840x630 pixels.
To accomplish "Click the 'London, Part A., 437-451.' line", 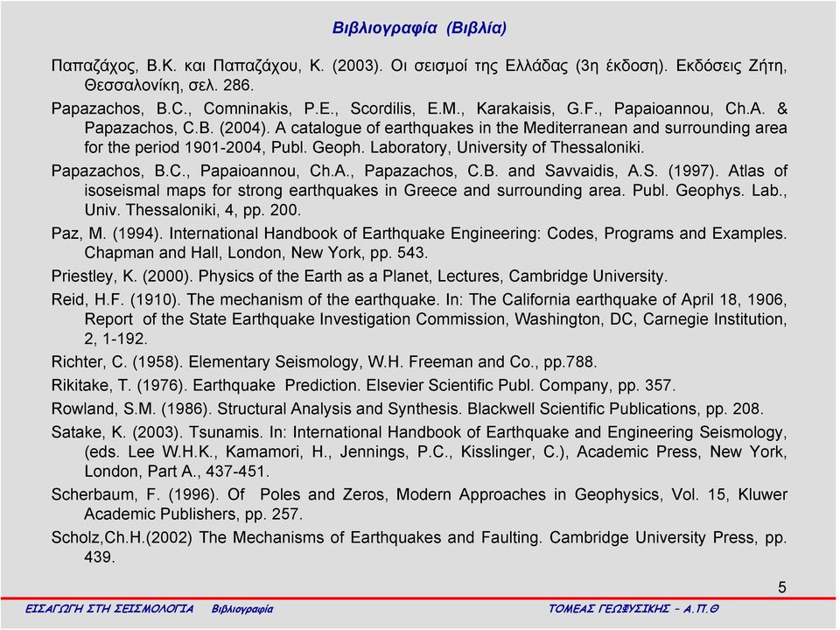I will [x=177, y=472].
